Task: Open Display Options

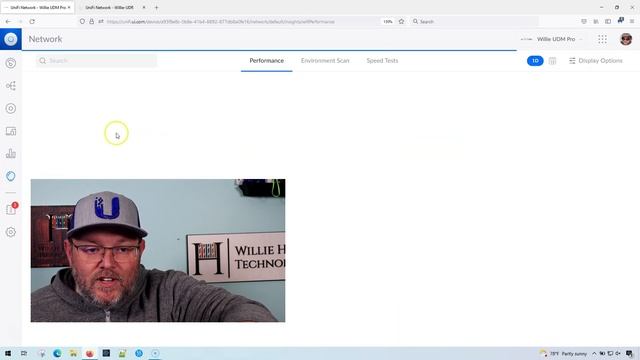Action: point(596,61)
